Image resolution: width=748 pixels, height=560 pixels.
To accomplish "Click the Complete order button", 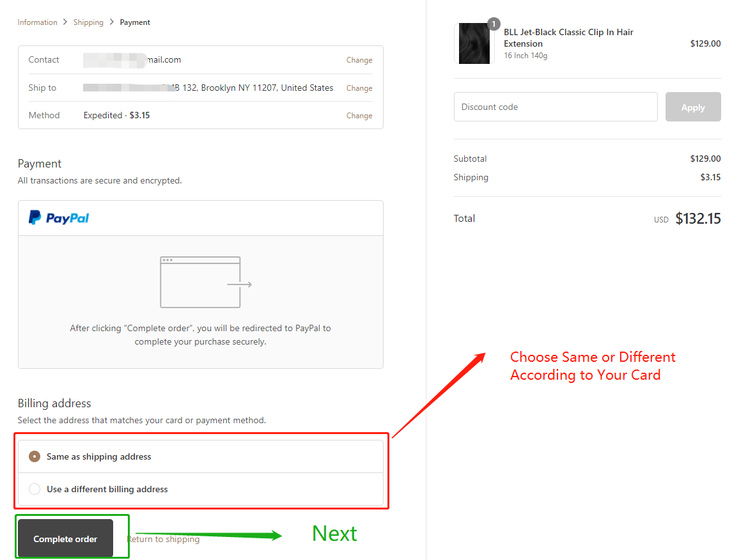I will [65, 538].
